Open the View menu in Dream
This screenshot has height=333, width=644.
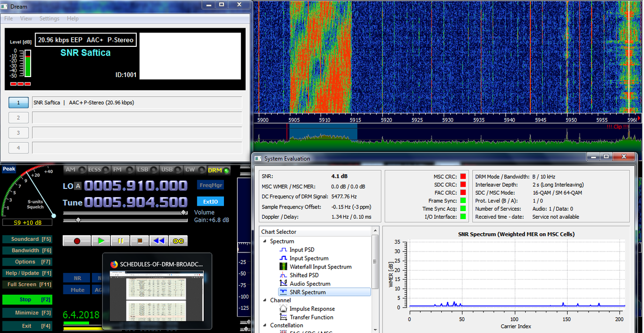[26, 19]
